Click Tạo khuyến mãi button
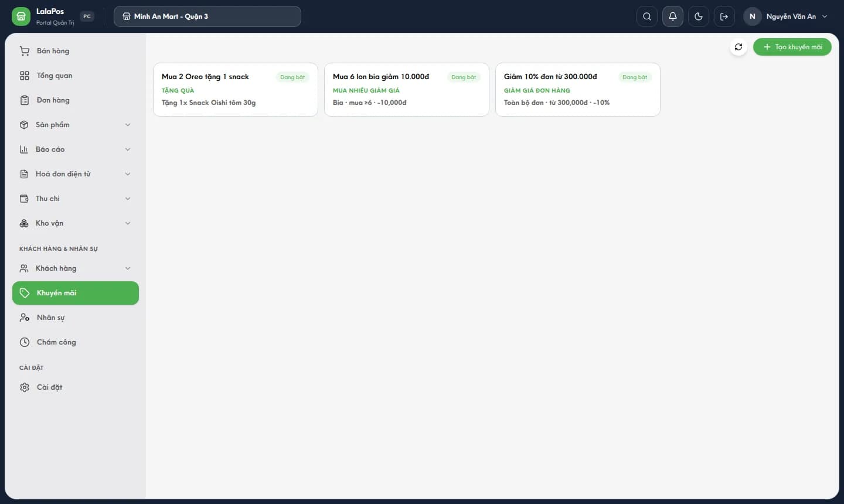Image resolution: width=844 pixels, height=504 pixels. pos(792,47)
